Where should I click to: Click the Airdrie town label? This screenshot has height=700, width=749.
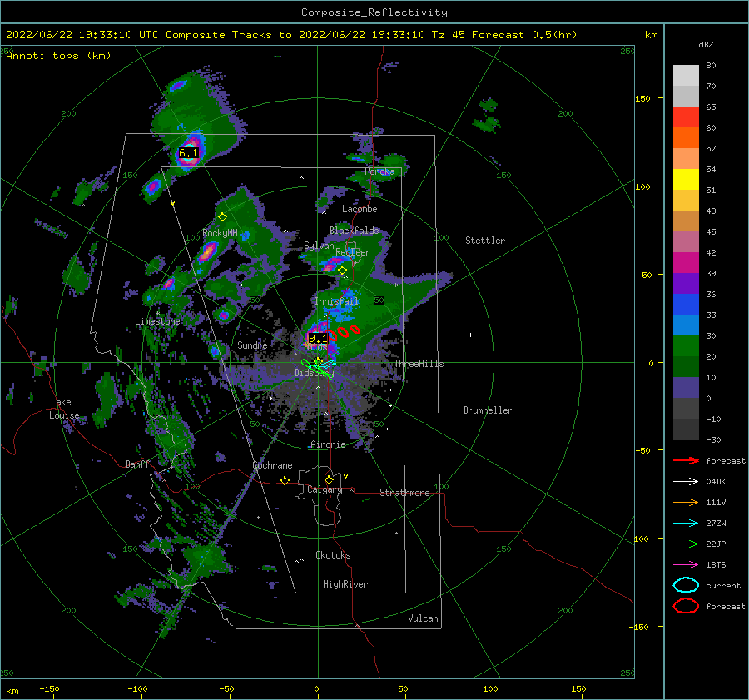(328, 444)
